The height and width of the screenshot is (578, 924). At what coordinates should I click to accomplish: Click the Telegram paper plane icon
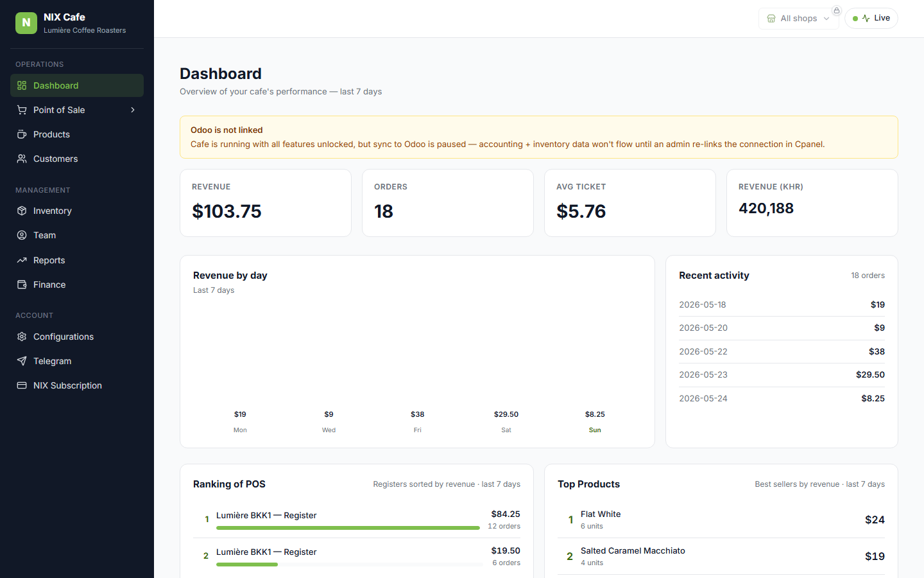point(22,361)
